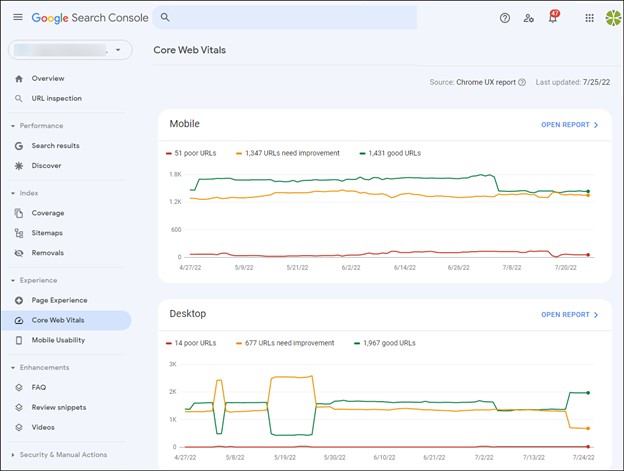
Task: Click the Chrome UX report source text
Action: (x=486, y=82)
